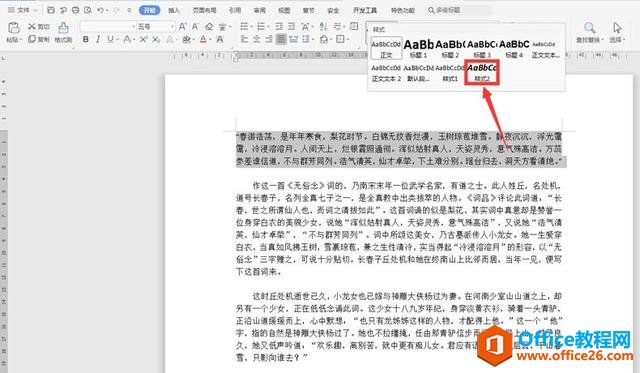The width and height of the screenshot is (640, 373).
Task: Click the Select cursor tool icon
Action: coord(617,27)
